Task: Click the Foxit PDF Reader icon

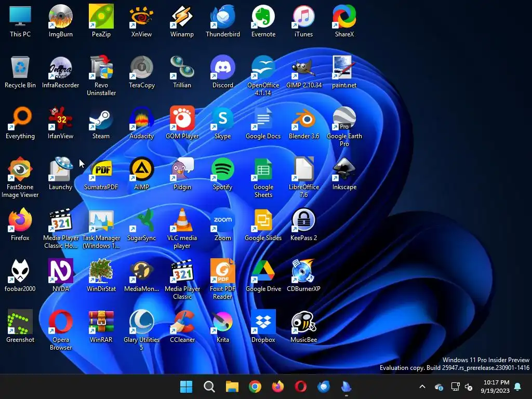Action: point(222,271)
